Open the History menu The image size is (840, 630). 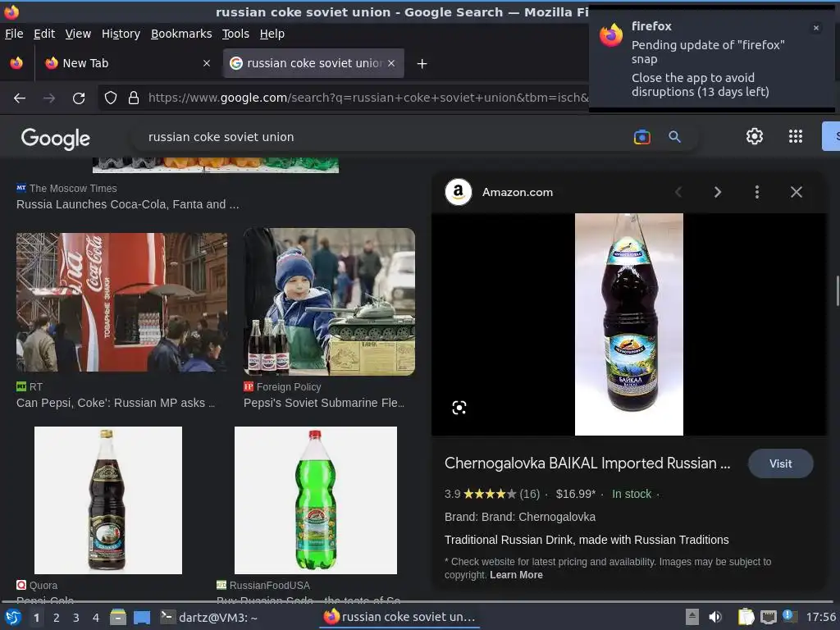click(x=121, y=34)
